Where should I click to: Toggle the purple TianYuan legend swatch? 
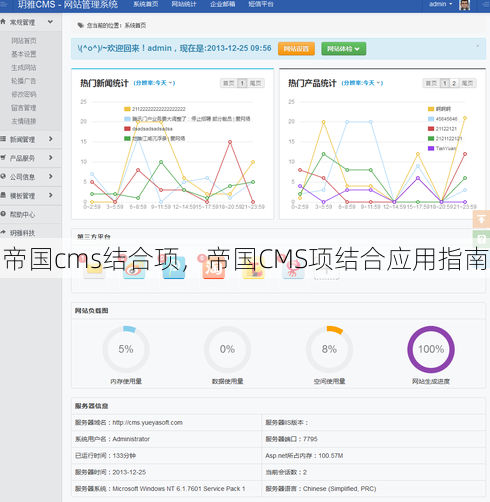click(x=431, y=148)
